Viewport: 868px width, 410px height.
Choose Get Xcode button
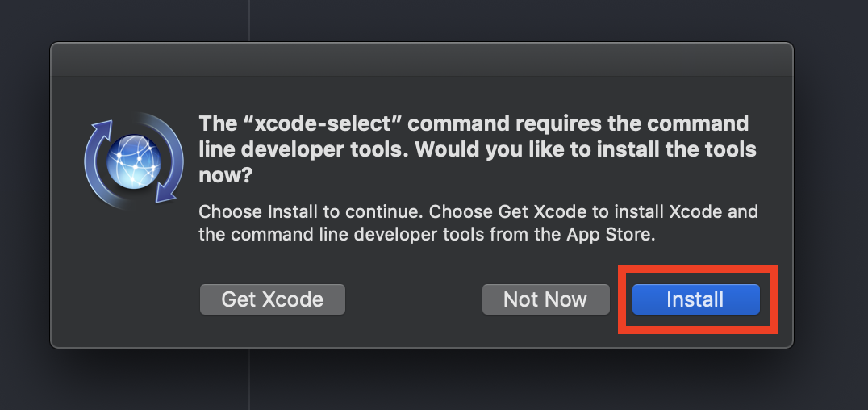point(273,299)
